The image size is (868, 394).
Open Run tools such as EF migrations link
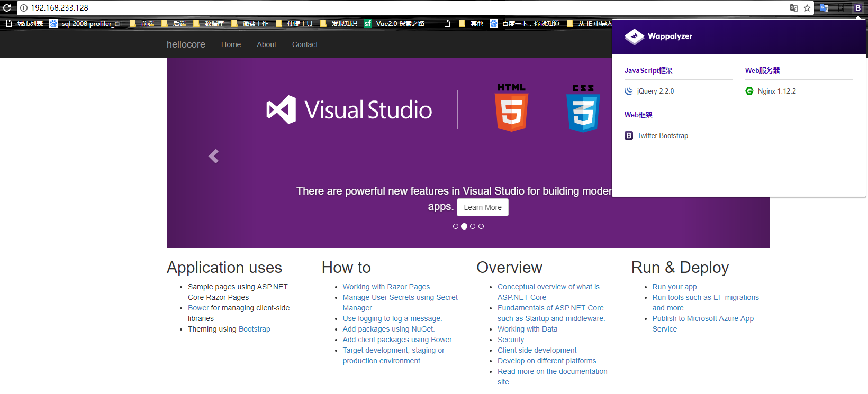click(706, 303)
